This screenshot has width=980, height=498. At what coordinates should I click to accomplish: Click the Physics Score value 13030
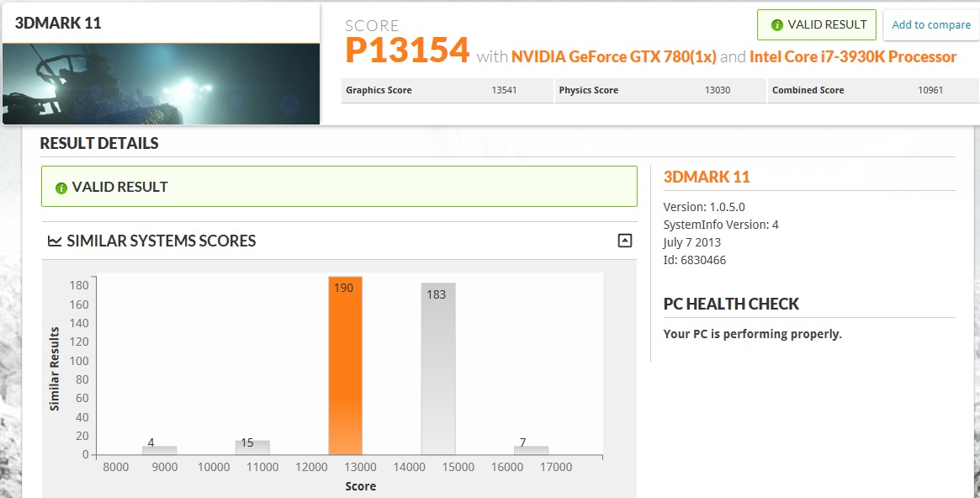(718, 90)
